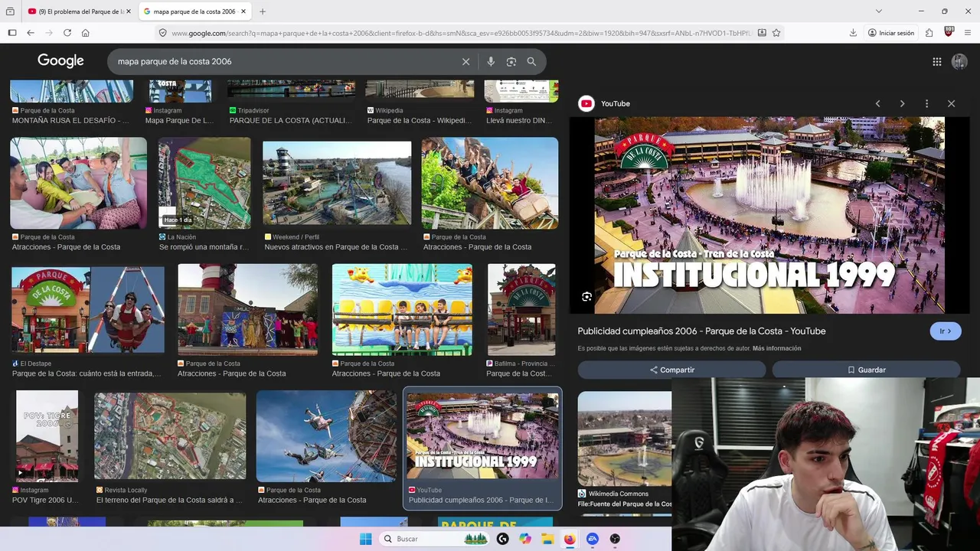The image size is (980, 551).
Task: Open Firefox sidebar toggle icon
Action: tap(12, 33)
